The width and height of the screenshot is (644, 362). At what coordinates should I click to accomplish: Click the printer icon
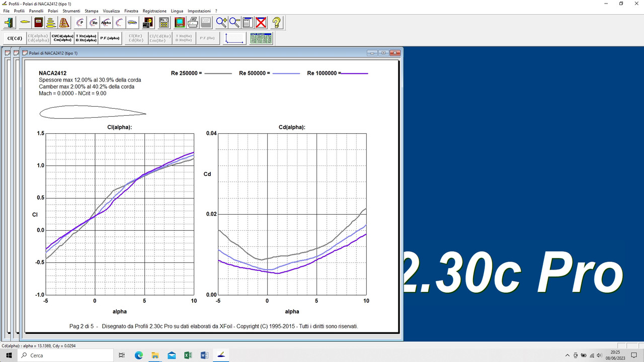point(193,23)
